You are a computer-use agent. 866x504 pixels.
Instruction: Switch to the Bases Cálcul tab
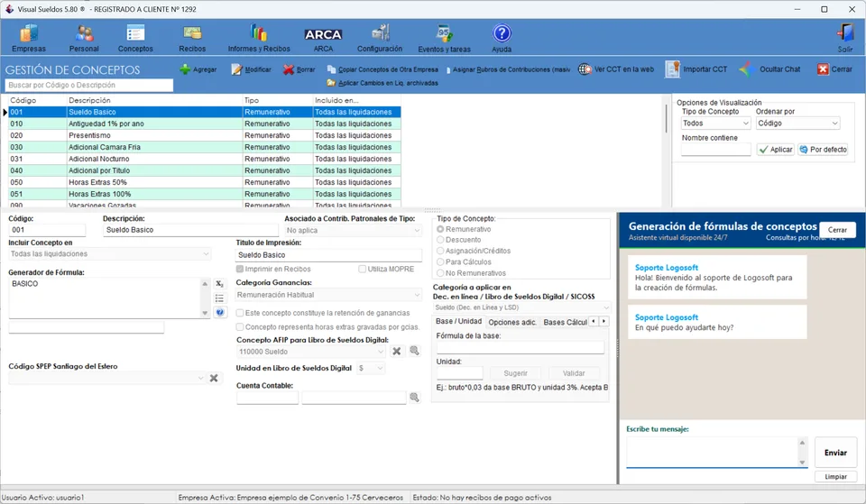(565, 322)
